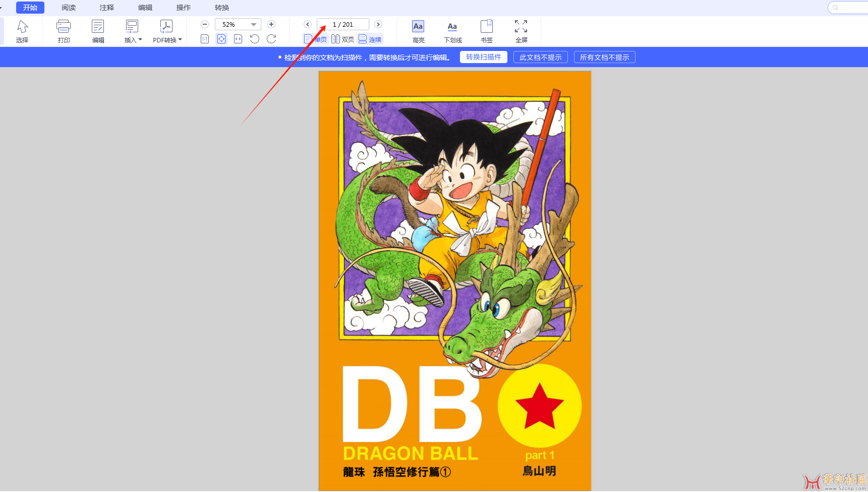Image resolution: width=868 pixels, height=492 pixels.
Task: Toggle fit page view mode
Action: point(221,39)
